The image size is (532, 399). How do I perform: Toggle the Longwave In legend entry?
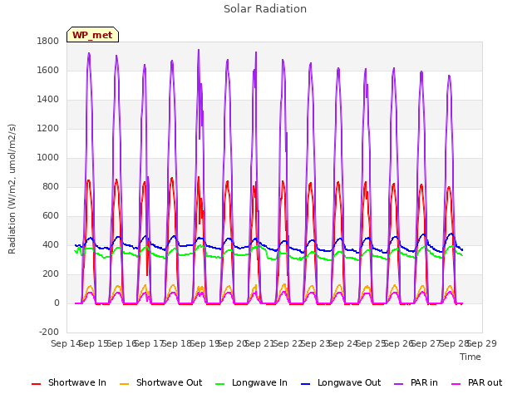tap(251, 382)
